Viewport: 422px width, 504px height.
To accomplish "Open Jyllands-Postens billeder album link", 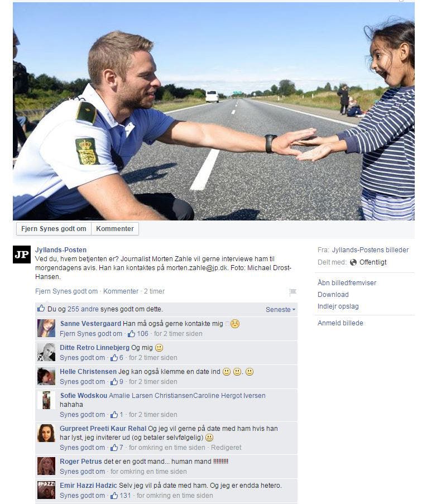I will (370, 249).
